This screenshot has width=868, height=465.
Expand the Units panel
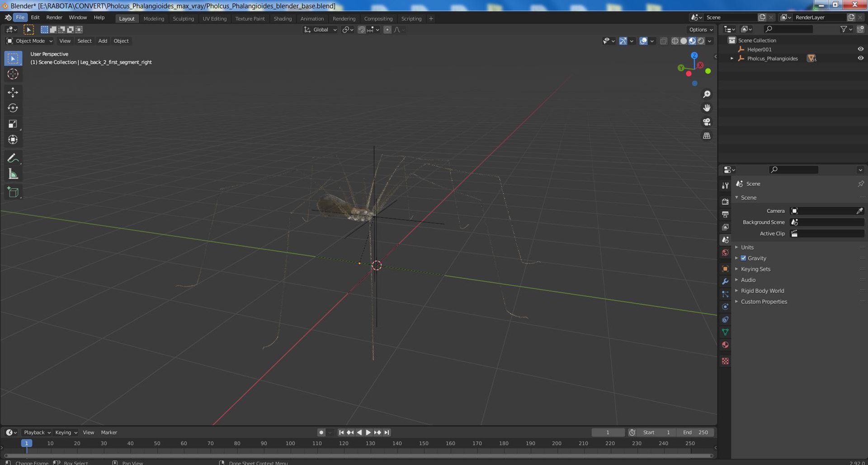[747, 247]
